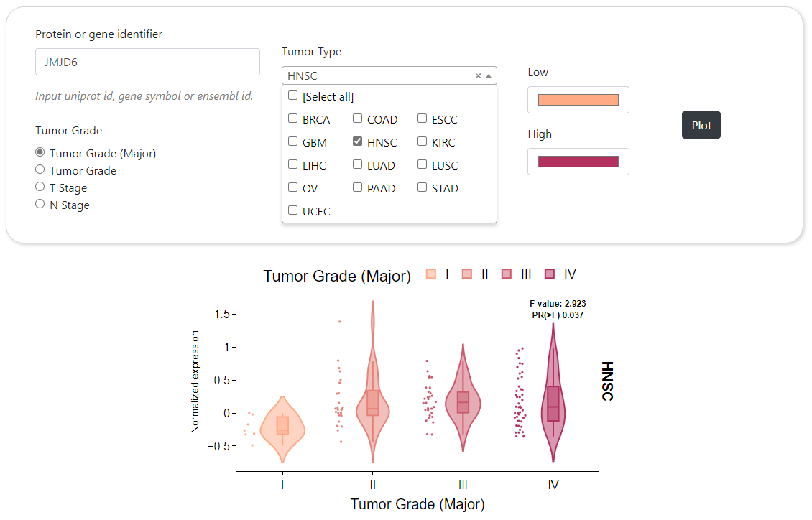Clear the HNSC tumor type selection
The height and width of the screenshot is (520, 812).
(478, 76)
